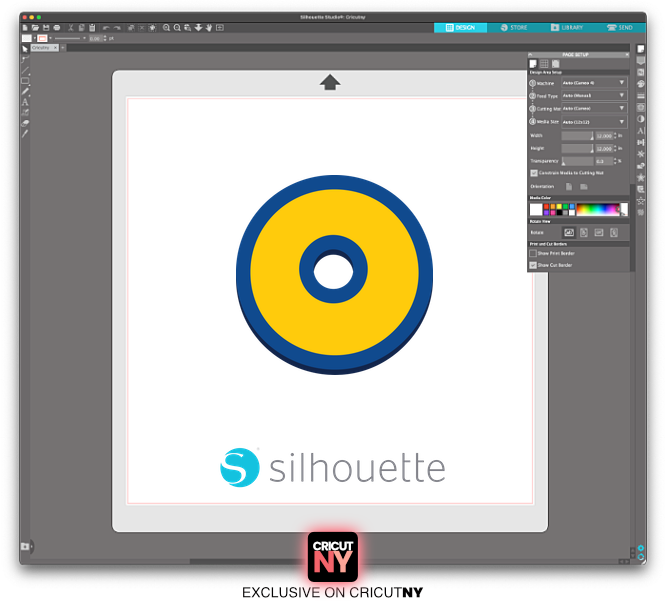
Task: Pick the red media color swatch
Action: [x=546, y=207]
